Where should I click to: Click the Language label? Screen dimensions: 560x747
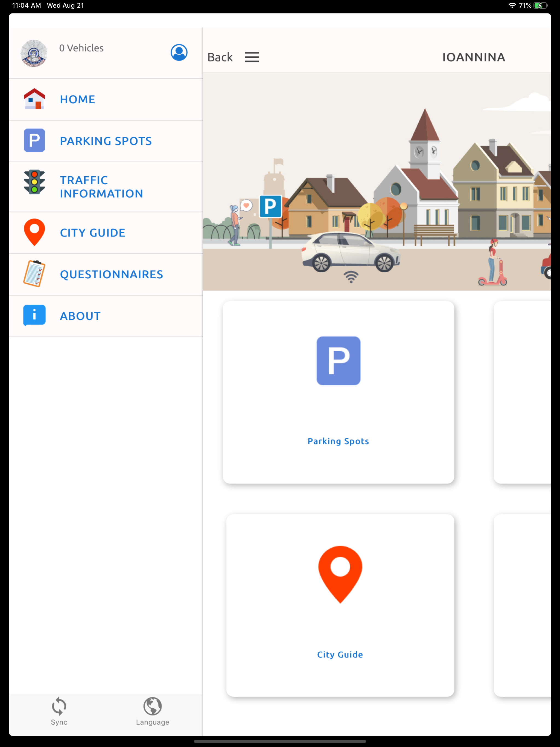tap(153, 722)
